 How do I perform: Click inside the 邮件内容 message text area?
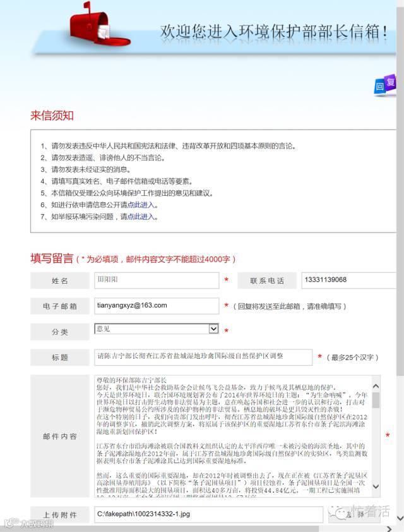233,436
